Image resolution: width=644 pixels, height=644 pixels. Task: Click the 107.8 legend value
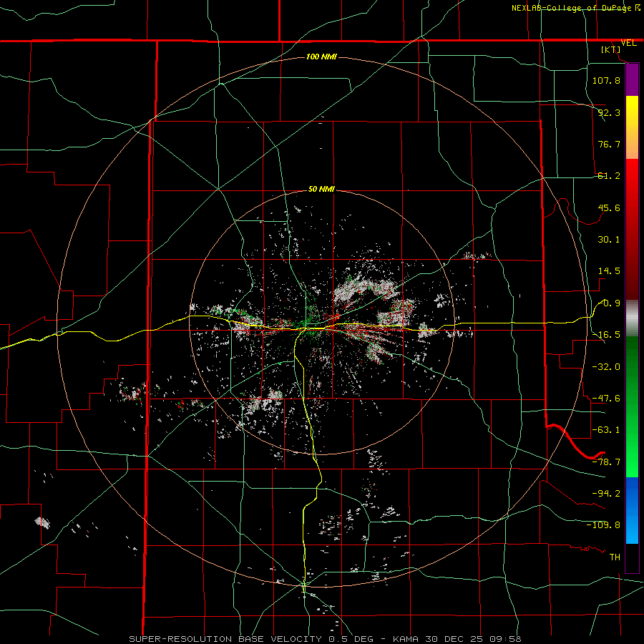click(x=606, y=80)
